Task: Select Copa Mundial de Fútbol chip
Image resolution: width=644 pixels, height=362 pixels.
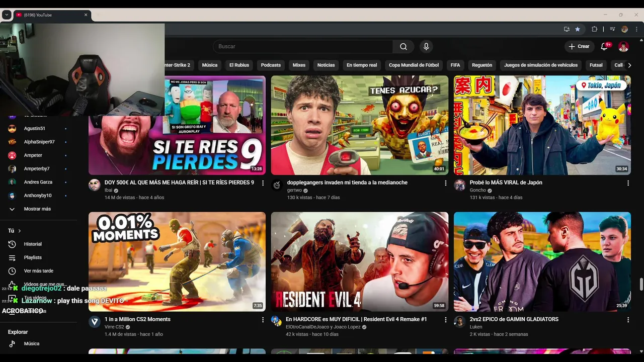Action: pyautogui.click(x=414, y=65)
